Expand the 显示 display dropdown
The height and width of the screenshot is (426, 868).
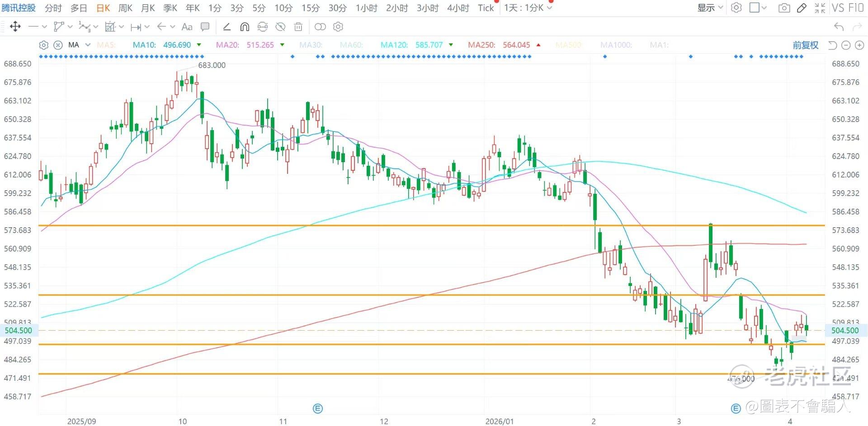coord(710,8)
